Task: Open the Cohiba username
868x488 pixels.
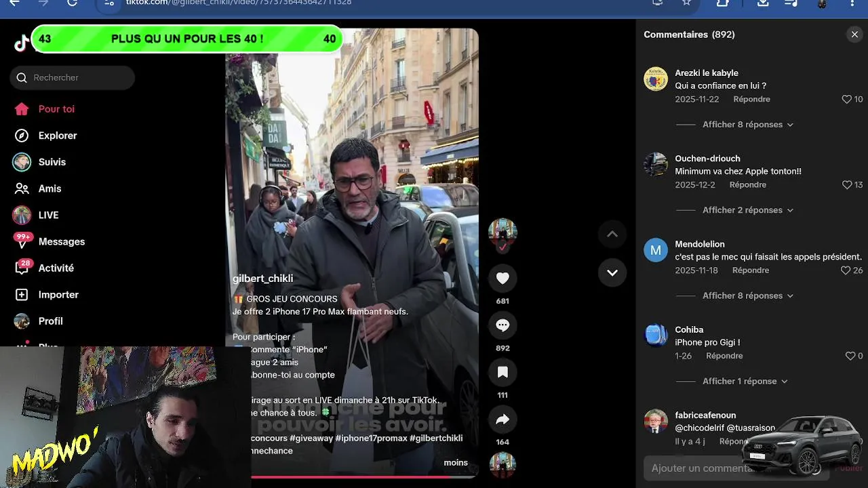Action: point(689,329)
